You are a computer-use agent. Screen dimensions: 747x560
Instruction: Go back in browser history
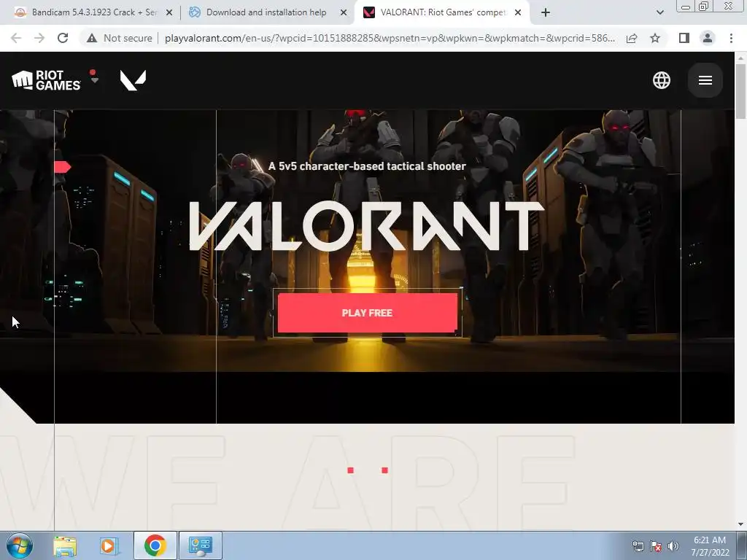tap(16, 38)
